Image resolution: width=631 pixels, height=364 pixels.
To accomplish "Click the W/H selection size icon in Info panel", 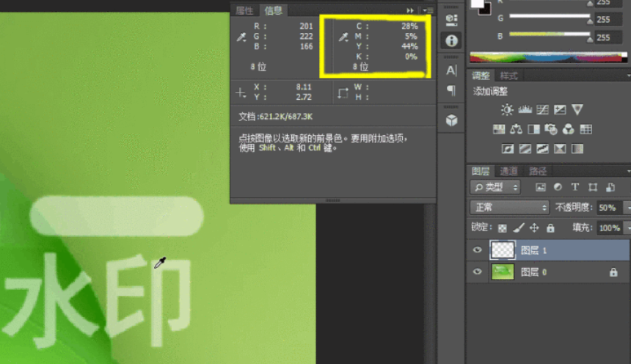I will pyautogui.click(x=343, y=93).
